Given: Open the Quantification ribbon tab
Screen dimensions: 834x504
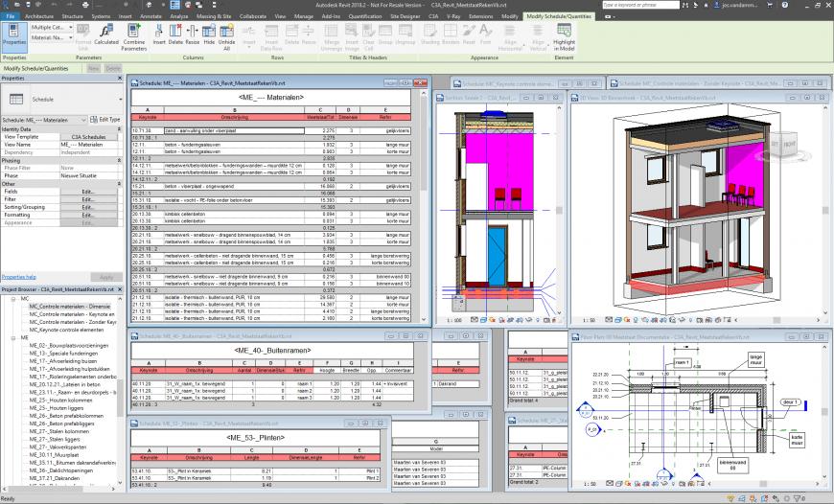Looking at the screenshot, I should tap(365, 16).
